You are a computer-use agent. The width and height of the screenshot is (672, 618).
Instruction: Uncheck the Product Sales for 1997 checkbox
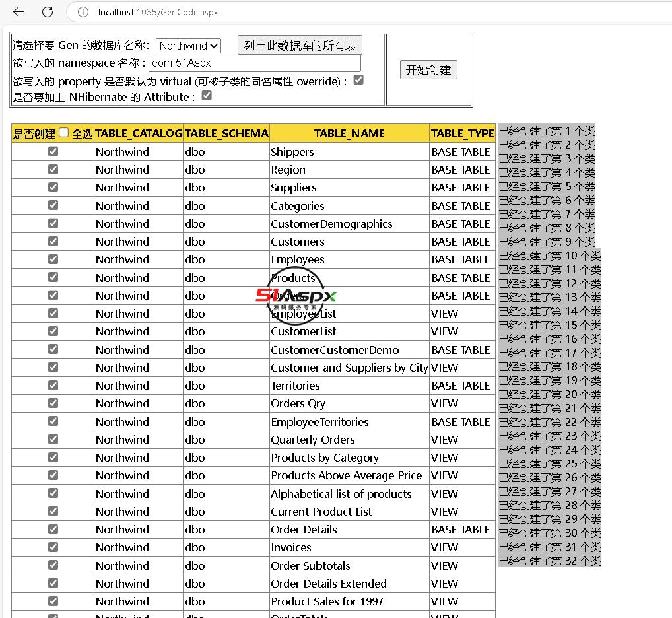coord(53,601)
